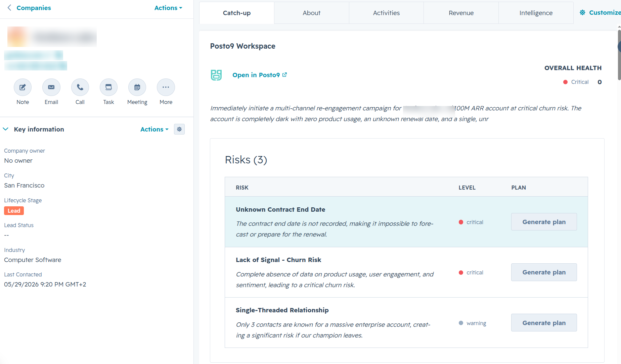
Task: Generate plan for Single-Threaded Relationship
Action: (x=544, y=323)
